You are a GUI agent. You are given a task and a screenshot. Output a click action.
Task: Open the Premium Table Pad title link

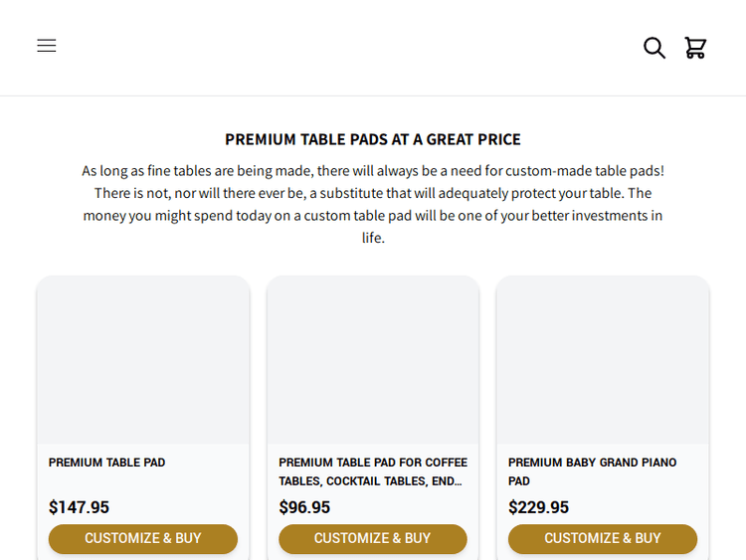107,463
